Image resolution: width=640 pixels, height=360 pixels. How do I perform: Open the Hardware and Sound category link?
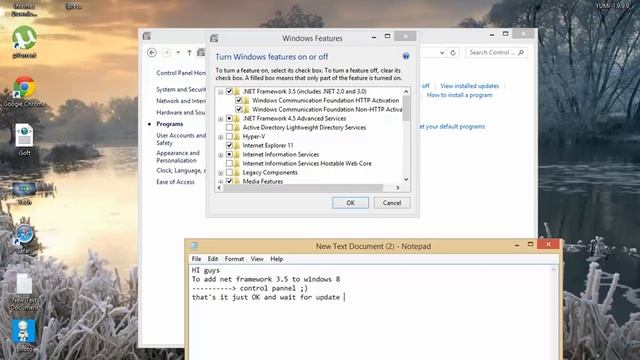click(181, 112)
